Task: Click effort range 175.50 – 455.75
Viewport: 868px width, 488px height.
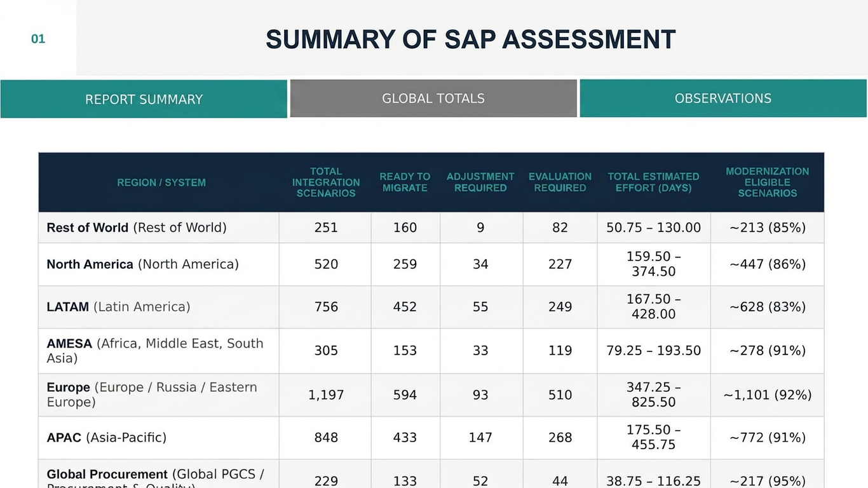Action: point(653,438)
